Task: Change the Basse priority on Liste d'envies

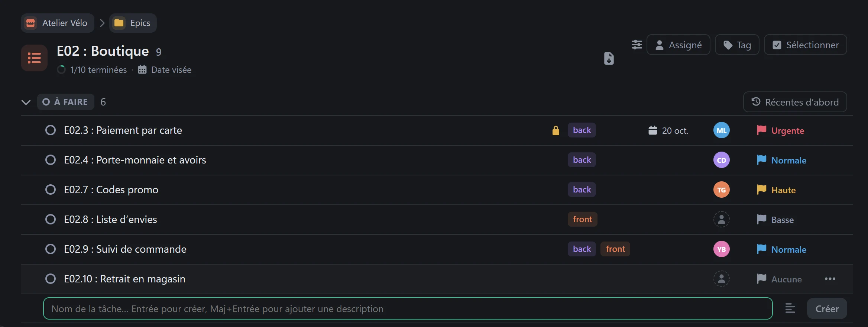Action: tap(775, 220)
